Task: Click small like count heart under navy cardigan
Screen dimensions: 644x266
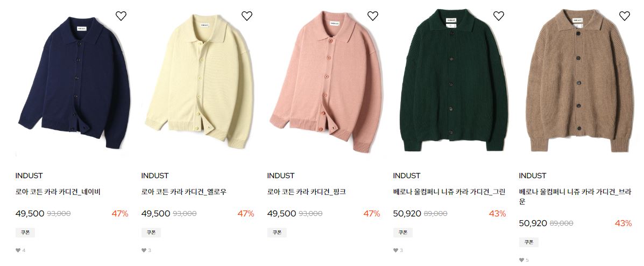Action: [x=18, y=250]
